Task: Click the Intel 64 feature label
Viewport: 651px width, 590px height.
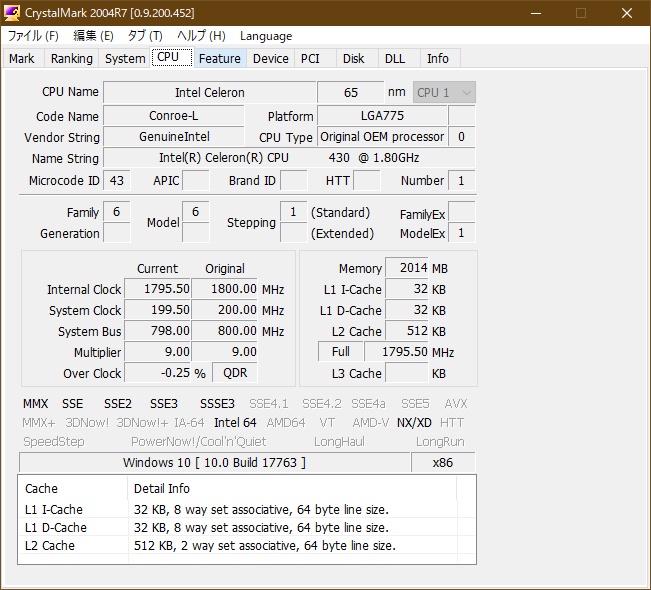Action: 235,423
